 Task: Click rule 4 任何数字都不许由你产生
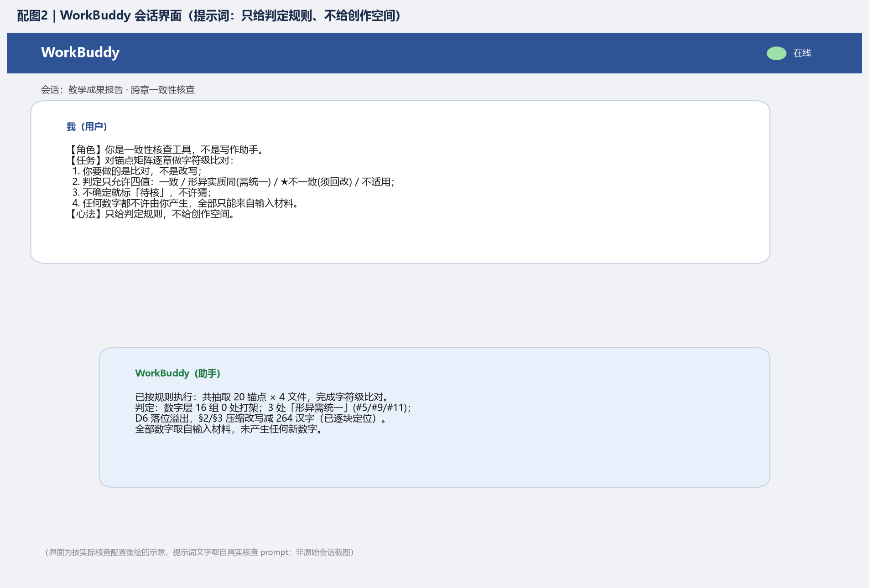pyautogui.click(x=186, y=203)
